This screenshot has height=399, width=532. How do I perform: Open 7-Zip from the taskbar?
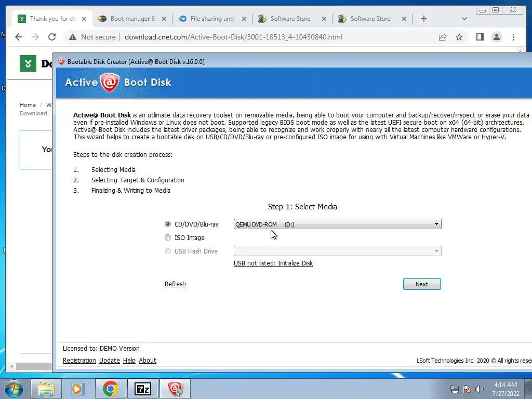(x=142, y=389)
